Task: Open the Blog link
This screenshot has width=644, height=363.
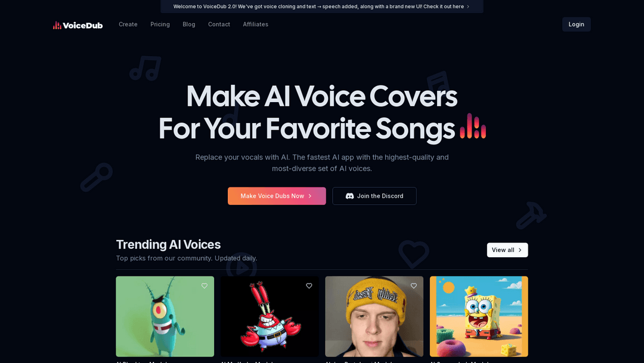Action: (189, 24)
